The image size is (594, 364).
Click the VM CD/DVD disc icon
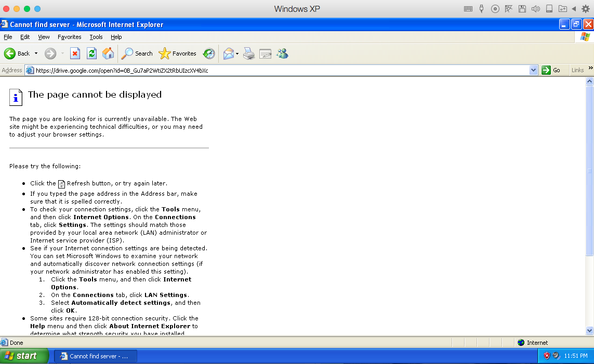tap(495, 9)
